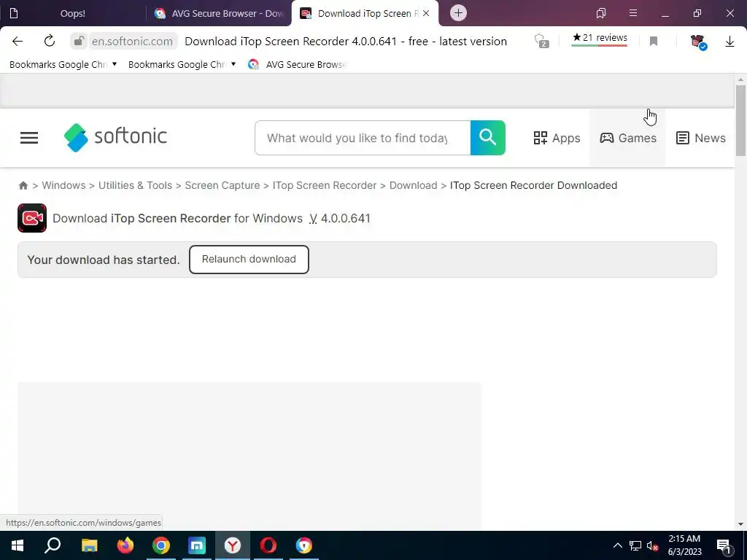
Task: Open the Download breadcrumb link
Action: pyautogui.click(x=413, y=185)
